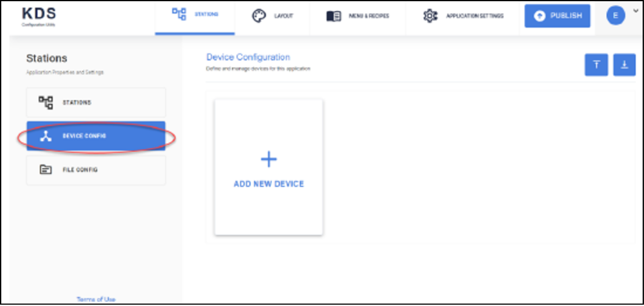
Task: Click the plus icon to add device
Action: 269,159
